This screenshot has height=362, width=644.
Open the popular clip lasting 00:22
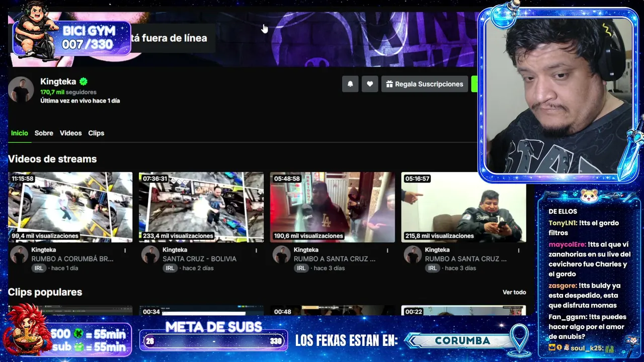click(x=464, y=311)
